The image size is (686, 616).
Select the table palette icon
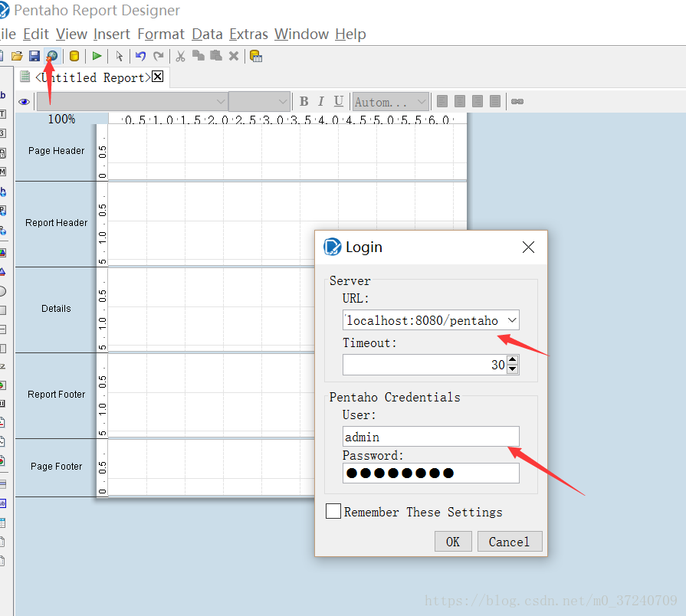click(3, 523)
